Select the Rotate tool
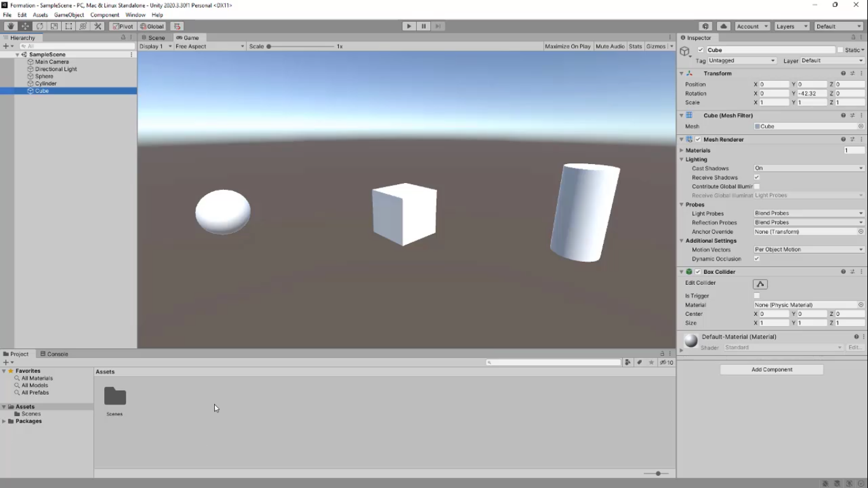 pos(39,26)
